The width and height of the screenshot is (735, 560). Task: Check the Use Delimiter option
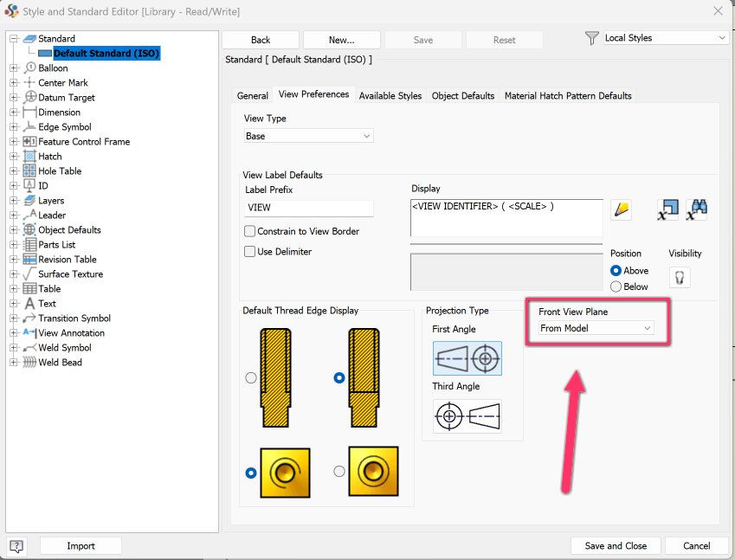click(250, 251)
